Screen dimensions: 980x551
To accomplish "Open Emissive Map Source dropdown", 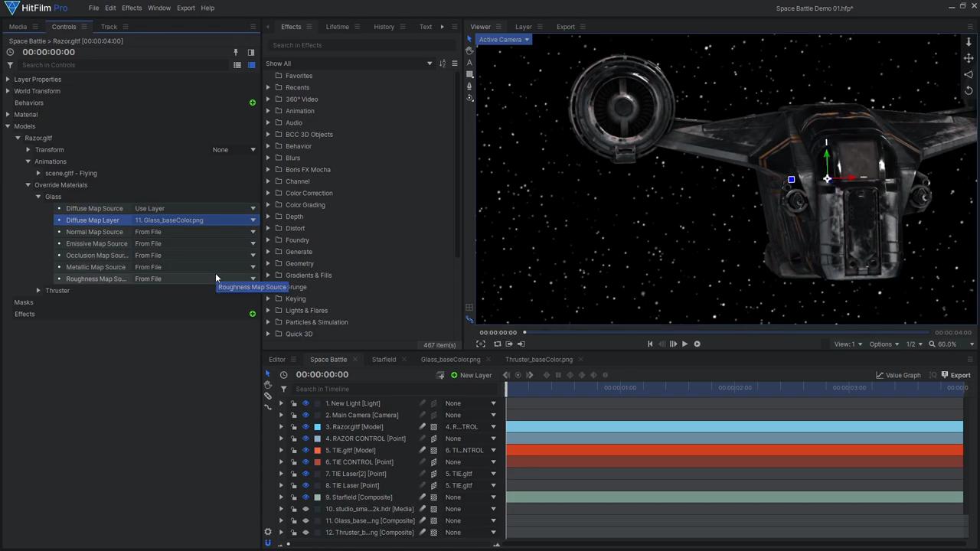I will pos(195,243).
